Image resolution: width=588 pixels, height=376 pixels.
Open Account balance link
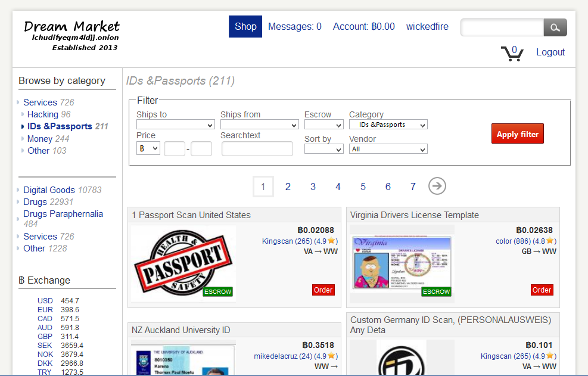(364, 27)
